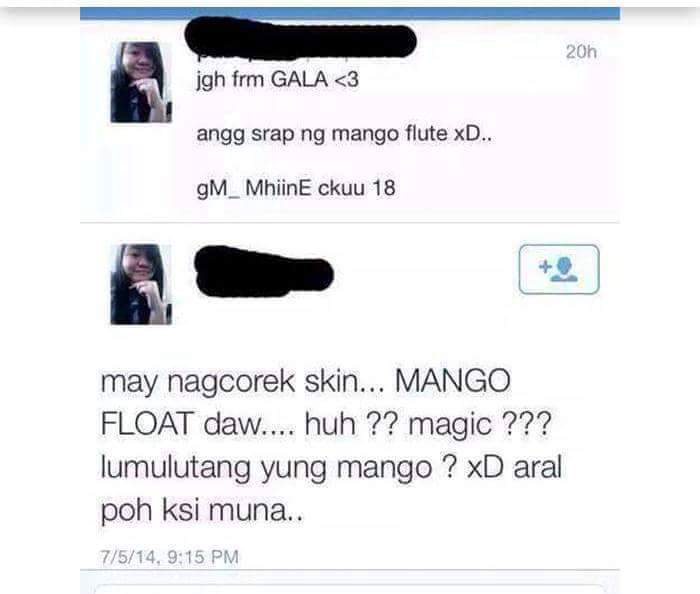Tap the blue header bar at top

pos(350,13)
